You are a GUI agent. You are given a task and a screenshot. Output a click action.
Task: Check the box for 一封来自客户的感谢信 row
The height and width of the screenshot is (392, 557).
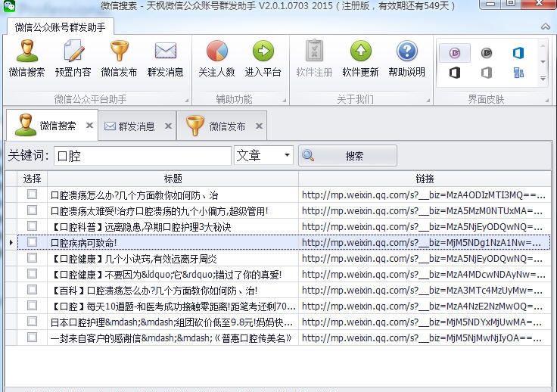[x=32, y=338]
